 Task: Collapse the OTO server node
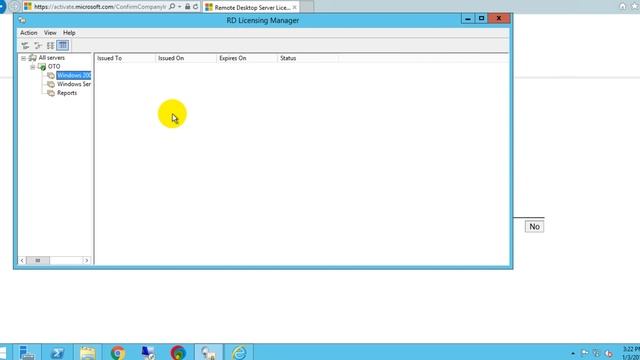[x=33, y=67]
